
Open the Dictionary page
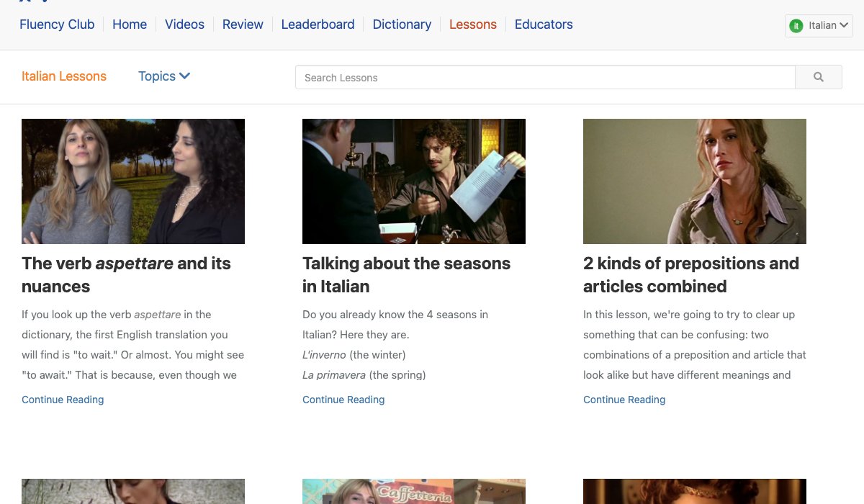pos(402,24)
